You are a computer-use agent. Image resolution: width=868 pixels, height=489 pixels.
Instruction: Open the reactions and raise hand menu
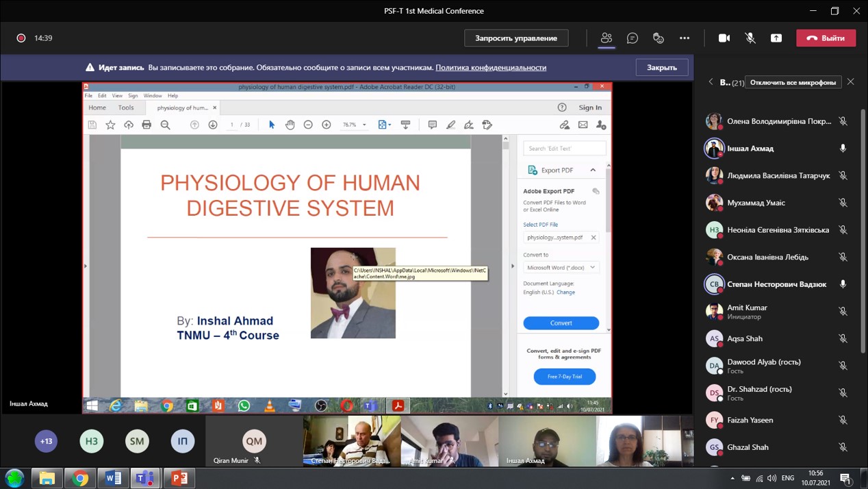(x=659, y=38)
